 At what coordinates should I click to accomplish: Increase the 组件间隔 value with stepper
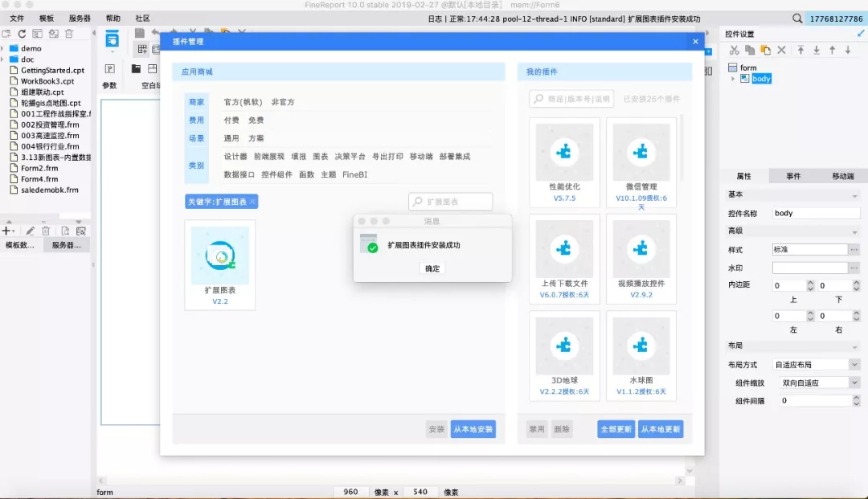click(x=857, y=397)
